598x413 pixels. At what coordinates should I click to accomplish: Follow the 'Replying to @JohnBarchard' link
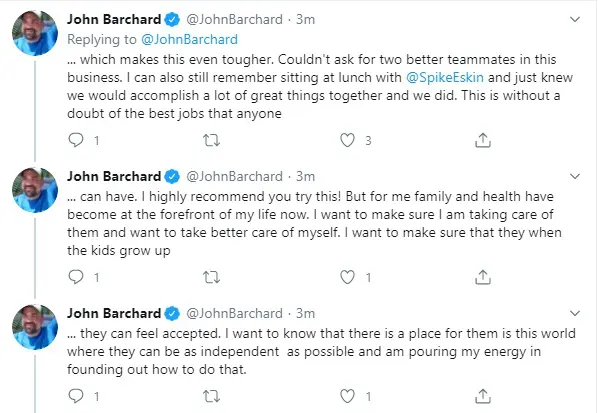pos(189,39)
